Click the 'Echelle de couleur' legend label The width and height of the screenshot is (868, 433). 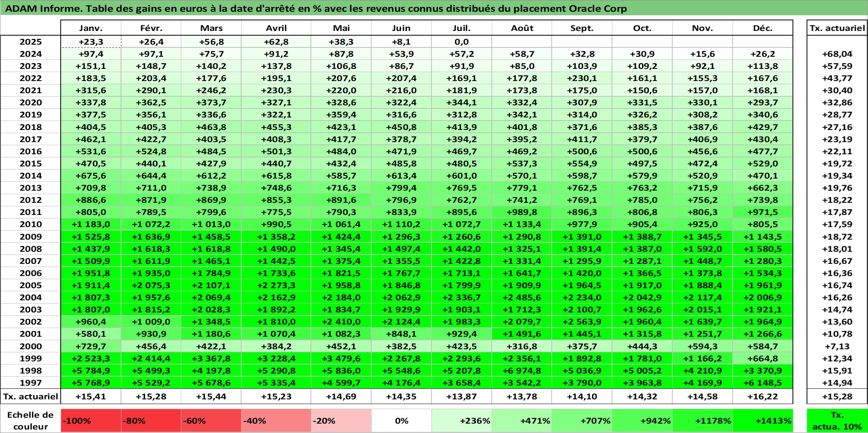click(x=31, y=421)
